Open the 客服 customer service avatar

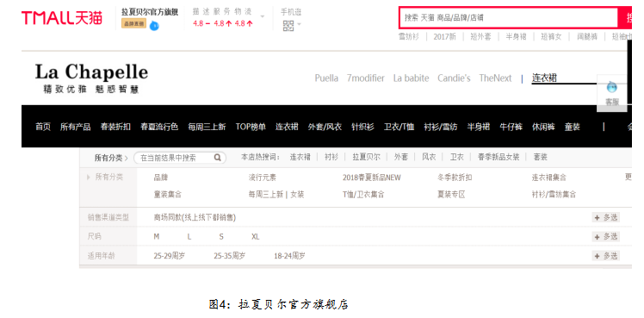[x=612, y=87]
